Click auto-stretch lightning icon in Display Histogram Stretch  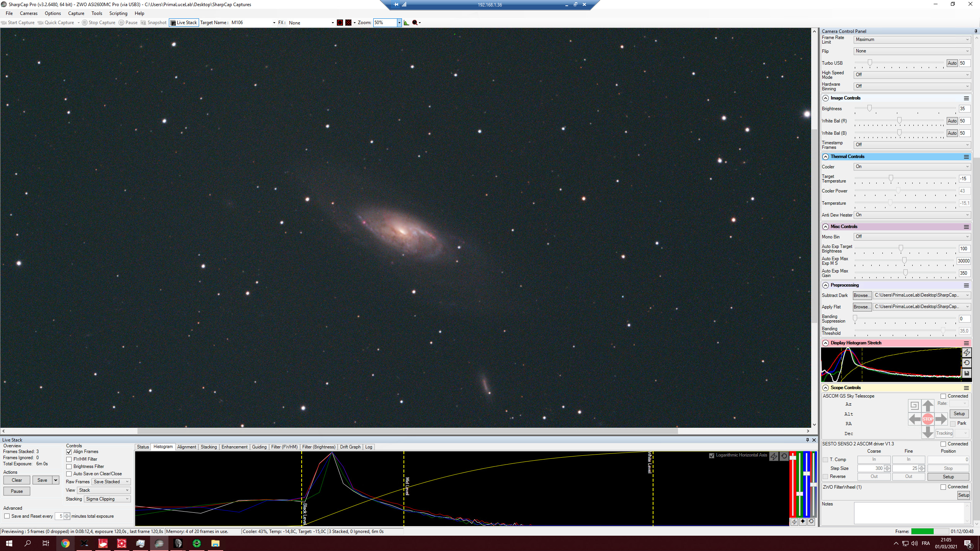pos(967,352)
